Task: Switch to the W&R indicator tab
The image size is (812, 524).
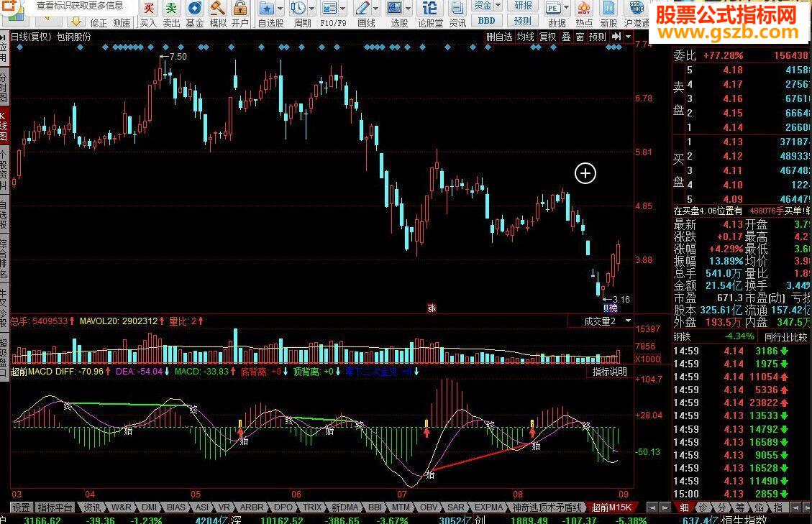Action: click(x=122, y=507)
